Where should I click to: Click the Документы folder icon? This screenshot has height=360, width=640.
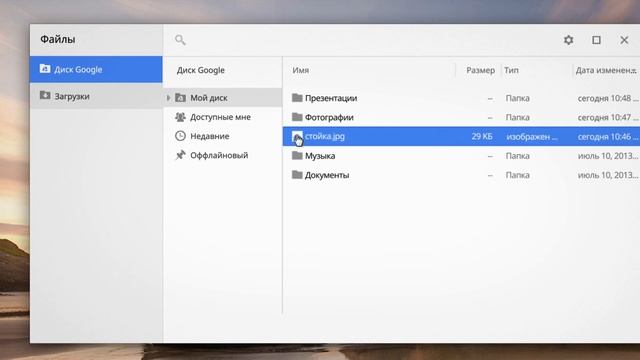tap(297, 175)
